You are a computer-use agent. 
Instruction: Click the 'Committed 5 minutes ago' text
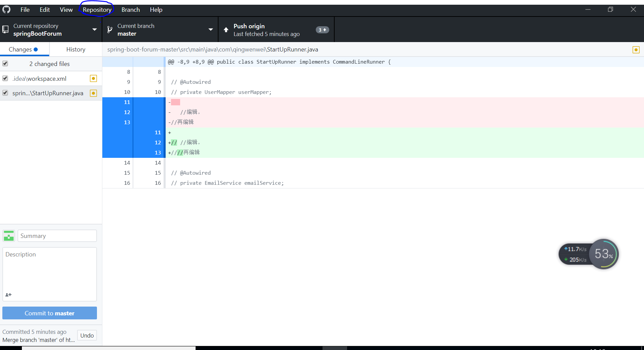coord(34,332)
